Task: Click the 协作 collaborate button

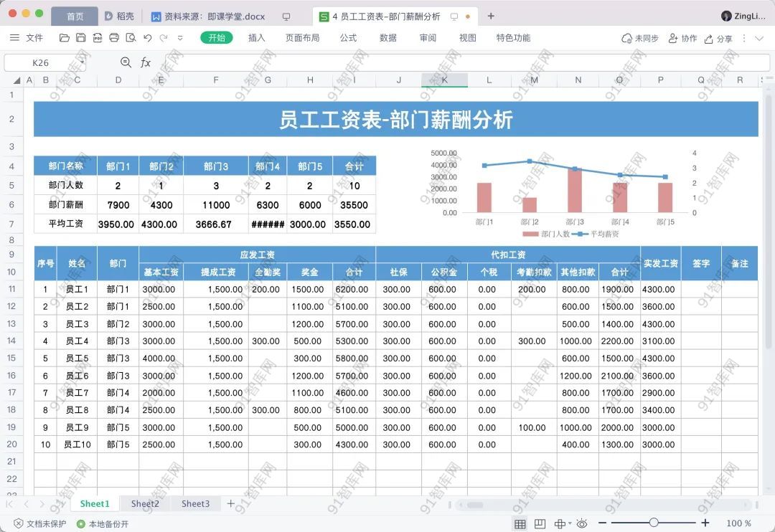Action: [x=682, y=39]
